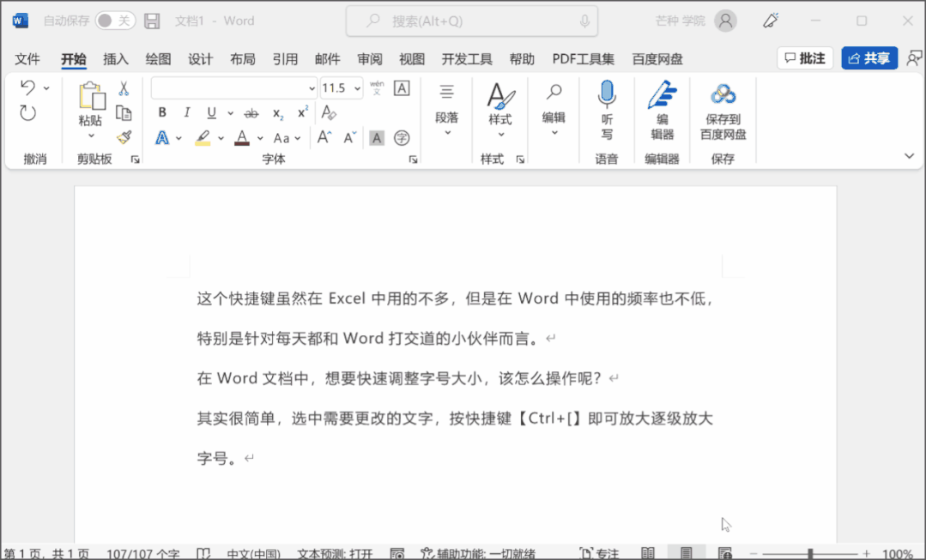Open the font size dropdown

point(355,88)
